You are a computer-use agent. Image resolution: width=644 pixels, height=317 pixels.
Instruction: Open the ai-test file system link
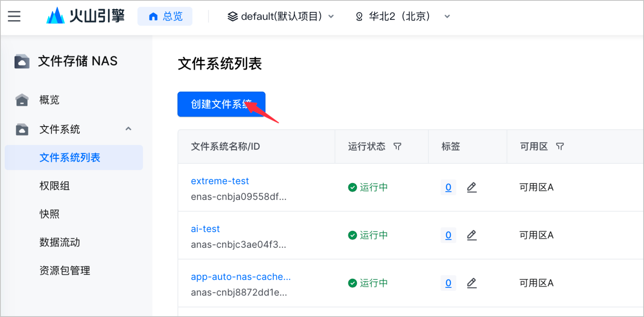(205, 229)
